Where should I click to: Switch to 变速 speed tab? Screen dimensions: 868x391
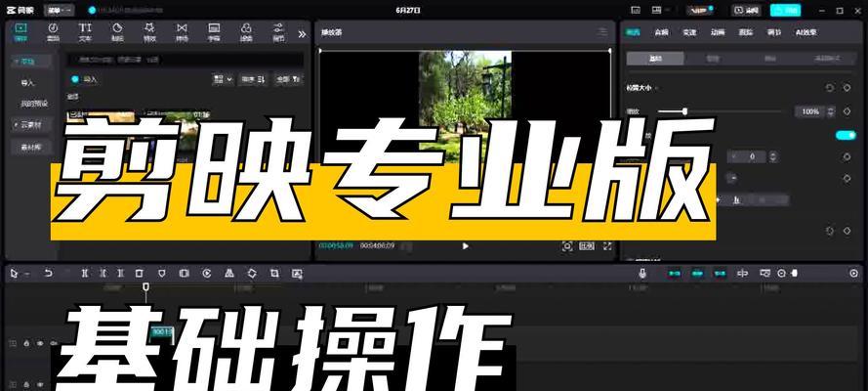(x=689, y=32)
